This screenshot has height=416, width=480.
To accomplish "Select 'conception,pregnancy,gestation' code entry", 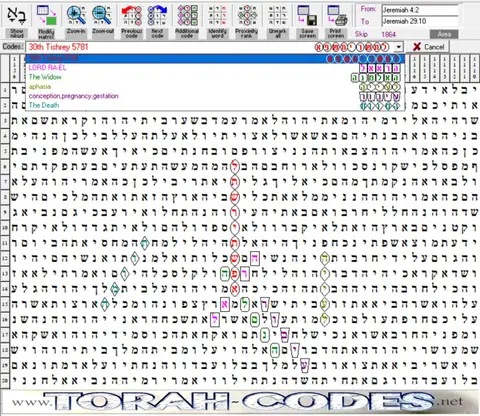I will coord(215,96).
